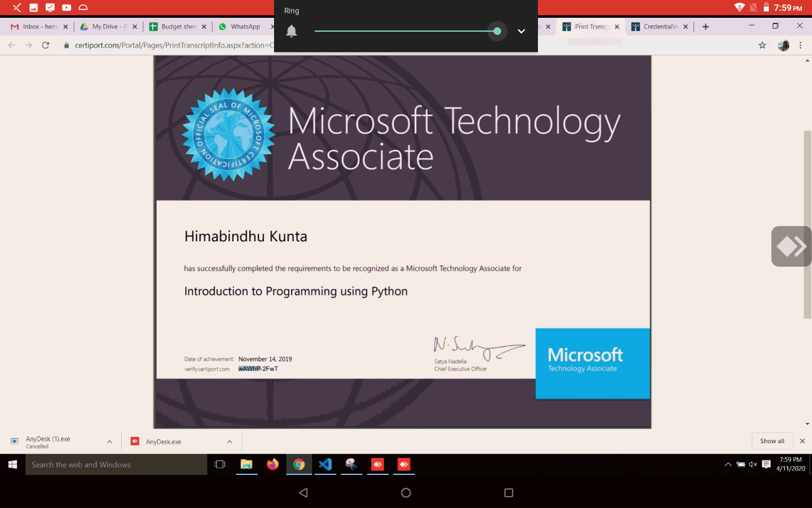
Task: Click the date November 14, 2019
Action: click(265, 359)
